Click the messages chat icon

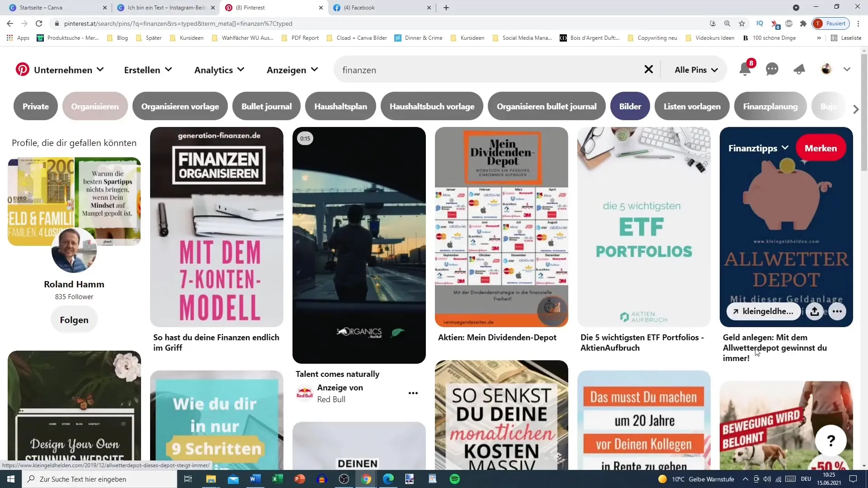coord(773,70)
